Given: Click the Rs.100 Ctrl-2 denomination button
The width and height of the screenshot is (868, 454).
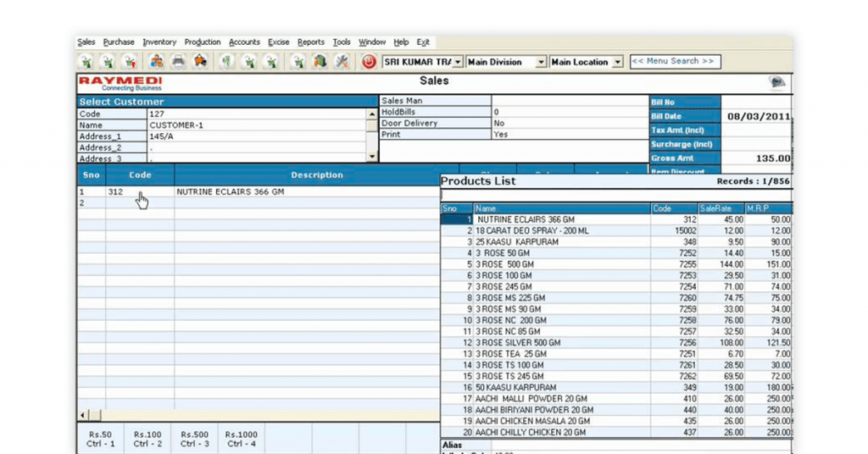Looking at the screenshot, I should pyautogui.click(x=147, y=439).
